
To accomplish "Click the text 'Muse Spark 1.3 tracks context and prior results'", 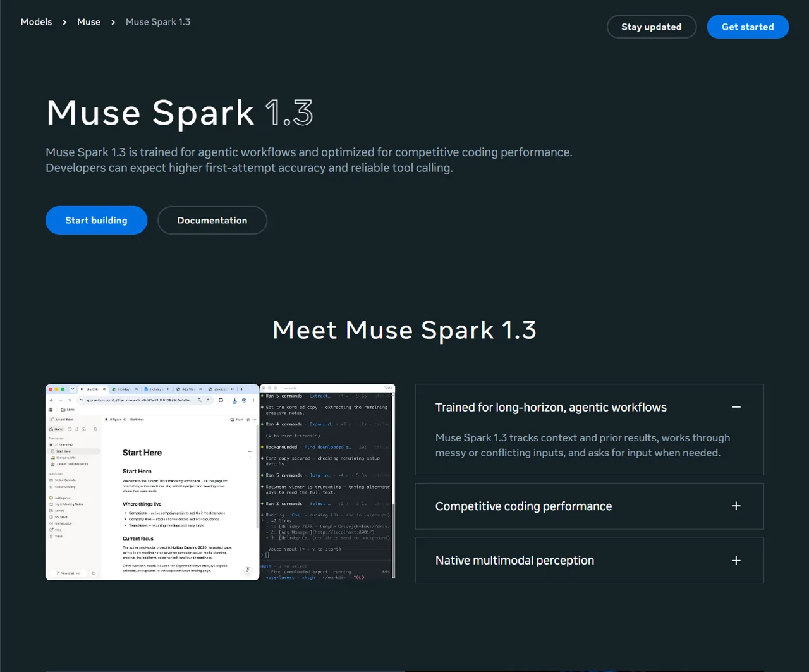I will pyautogui.click(x=583, y=445).
